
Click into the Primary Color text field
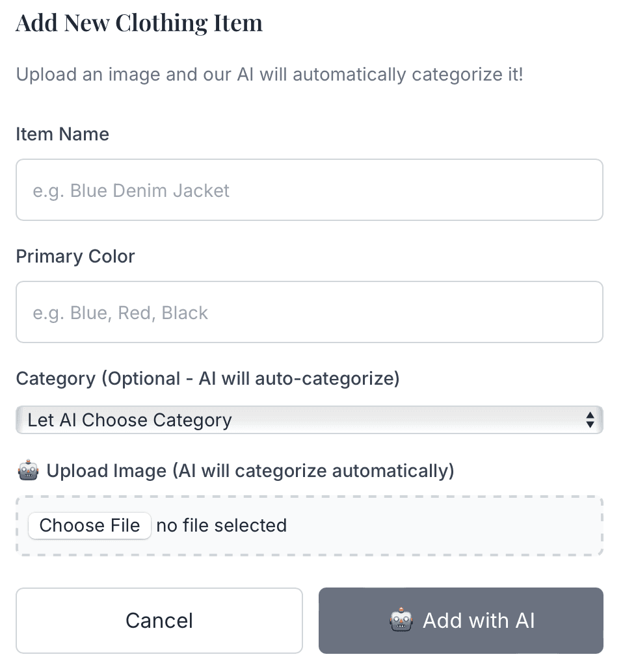point(309,313)
